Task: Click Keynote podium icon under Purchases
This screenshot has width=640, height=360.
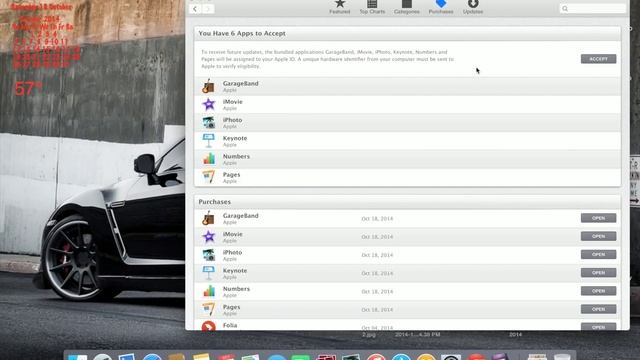Action: pyautogui.click(x=209, y=273)
